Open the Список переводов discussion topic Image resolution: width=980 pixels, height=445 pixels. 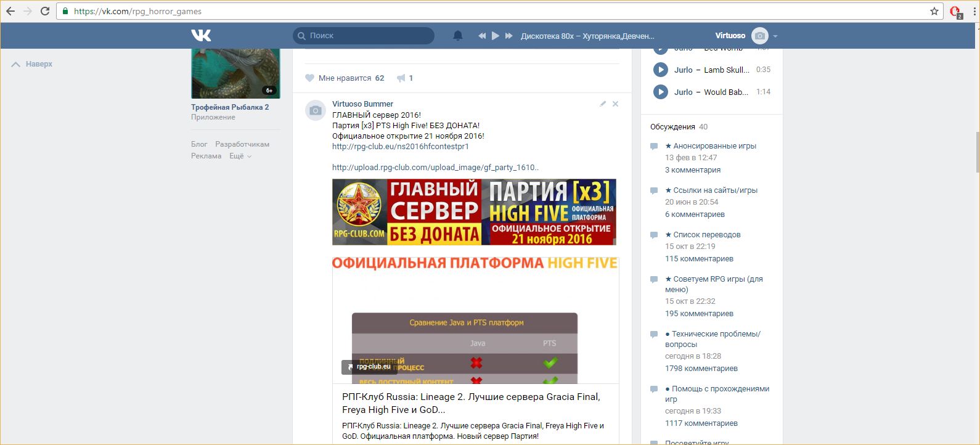[x=706, y=235]
